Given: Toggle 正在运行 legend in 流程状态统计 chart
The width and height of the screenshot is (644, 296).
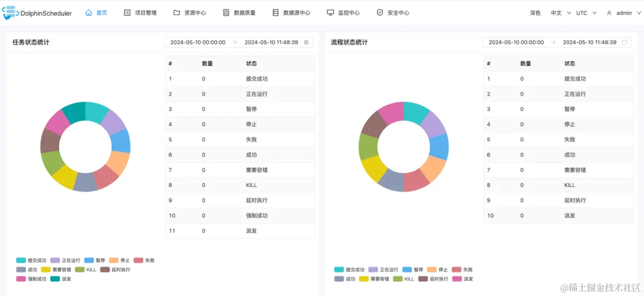Looking at the screenshot, I should tap(383, 269).
